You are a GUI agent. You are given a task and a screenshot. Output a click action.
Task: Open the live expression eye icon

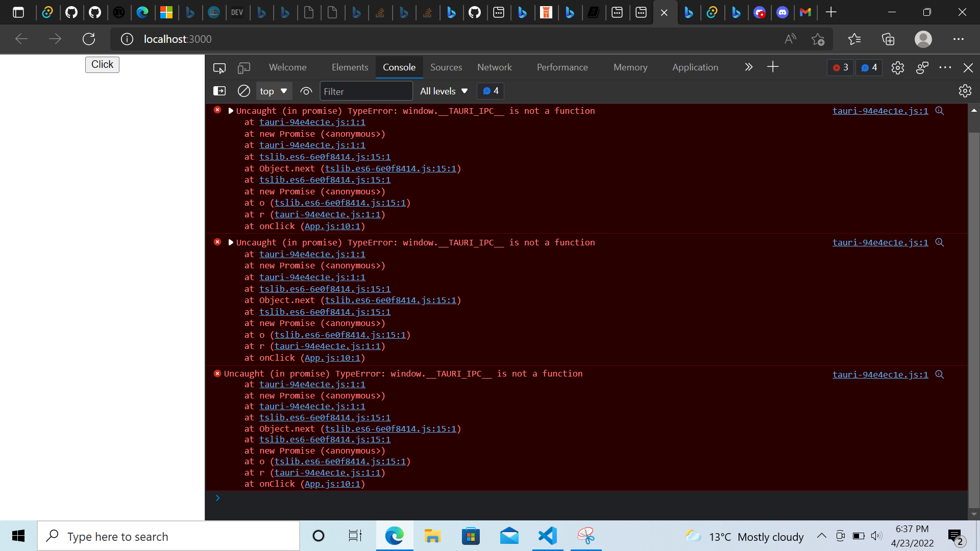pyautogui.click(x=306, y=91)
